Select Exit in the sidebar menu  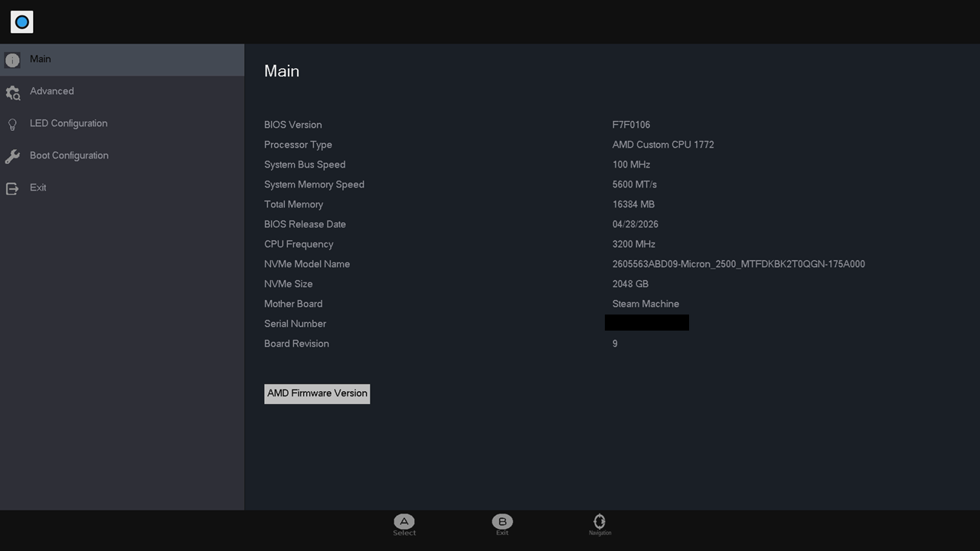point(122,188)
